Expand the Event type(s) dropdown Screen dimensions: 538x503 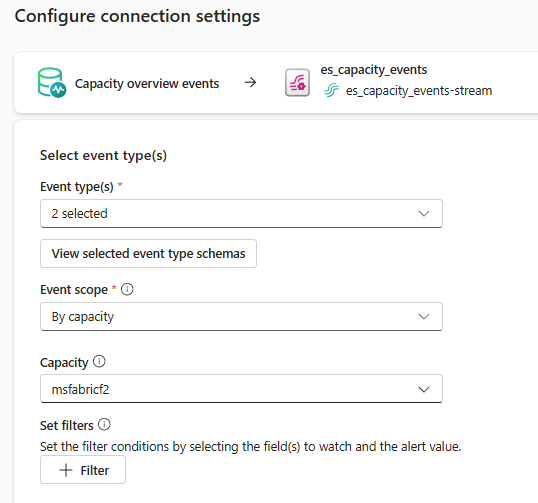pyautogui.click(x=424, y=213)
